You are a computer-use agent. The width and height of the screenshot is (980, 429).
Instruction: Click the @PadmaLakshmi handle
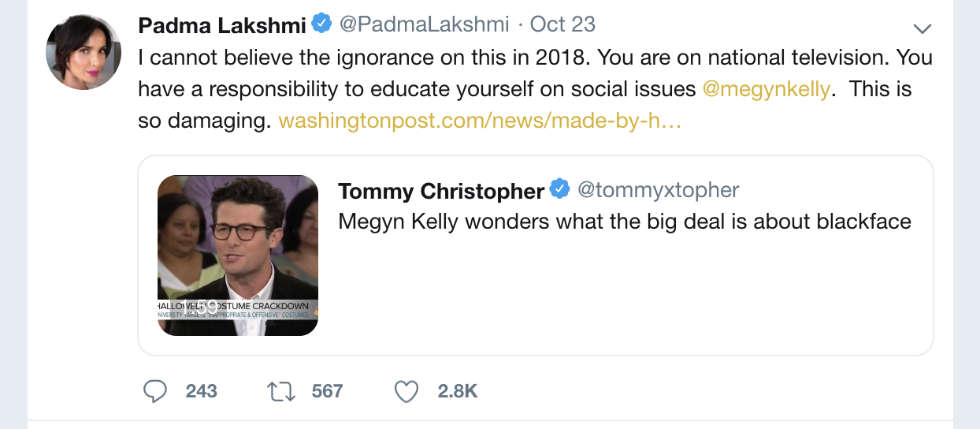point(424,25)
